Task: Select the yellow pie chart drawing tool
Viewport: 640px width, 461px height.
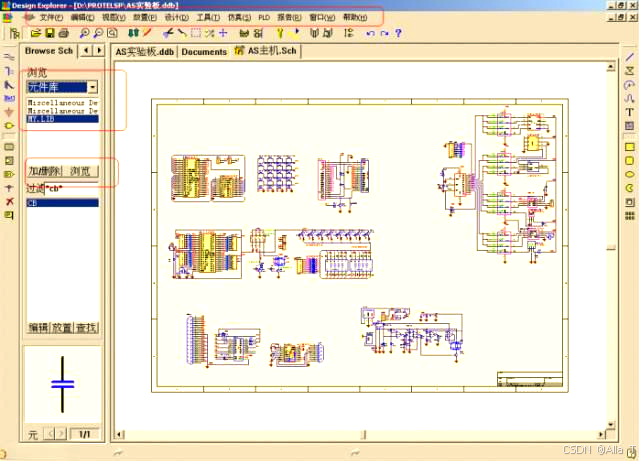Action: pos(629,188)
